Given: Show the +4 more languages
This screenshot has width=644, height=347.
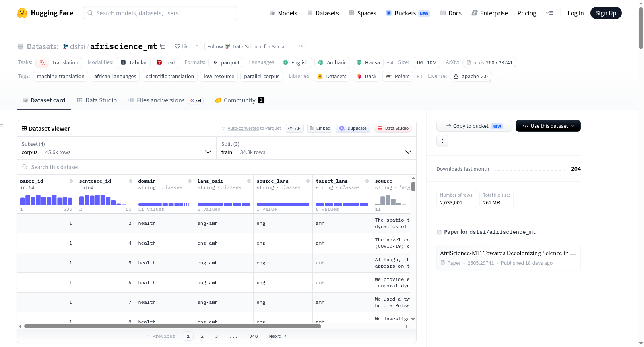Looking at the screenshot, I should 390,62.
